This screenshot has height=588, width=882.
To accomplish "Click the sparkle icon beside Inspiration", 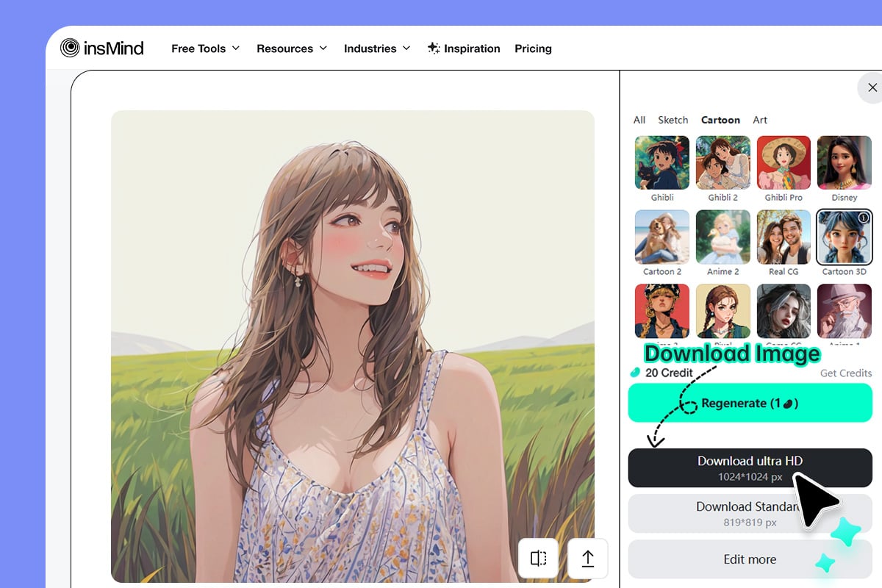I will [434, 49].
